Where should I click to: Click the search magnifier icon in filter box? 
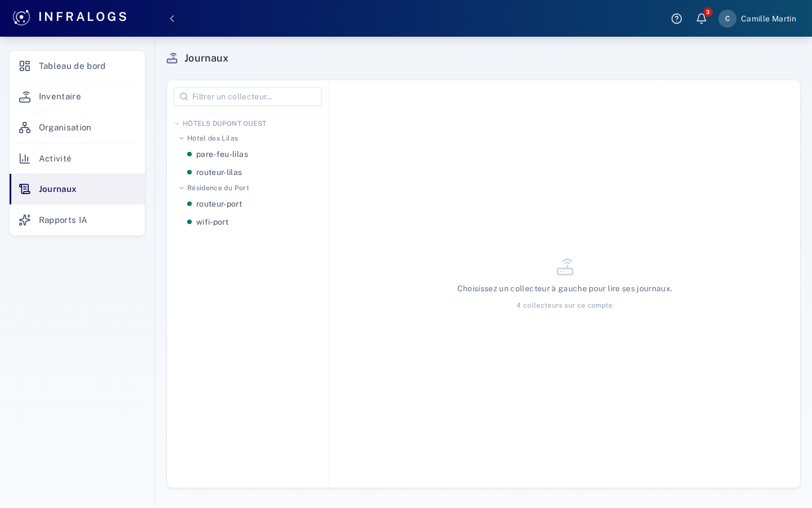[x=184, y=97]
